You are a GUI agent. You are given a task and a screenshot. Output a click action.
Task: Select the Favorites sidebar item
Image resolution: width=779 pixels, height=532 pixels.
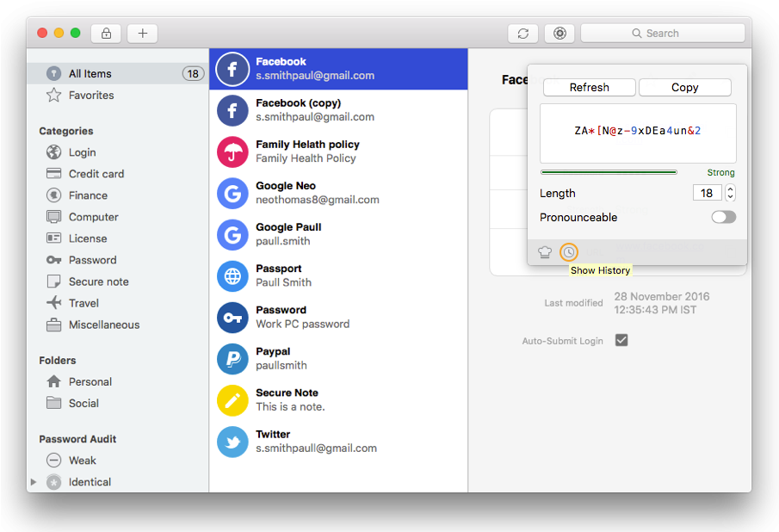[x=92, y=95]
